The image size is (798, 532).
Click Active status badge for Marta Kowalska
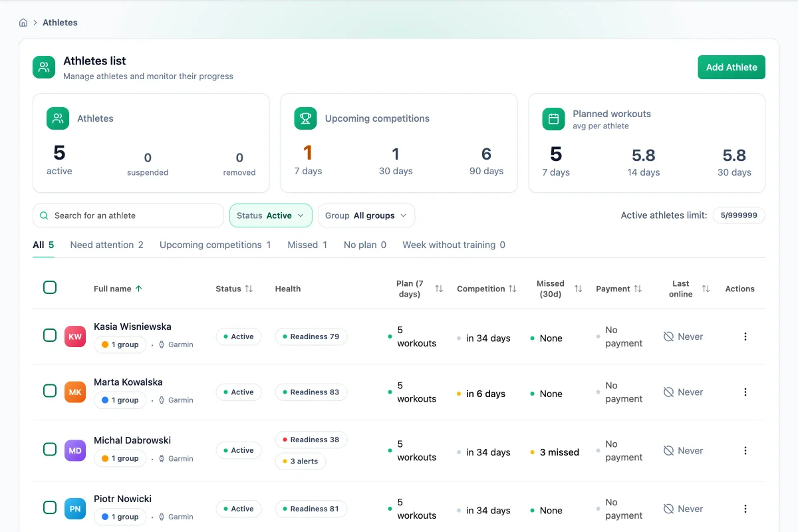(239, 392)
